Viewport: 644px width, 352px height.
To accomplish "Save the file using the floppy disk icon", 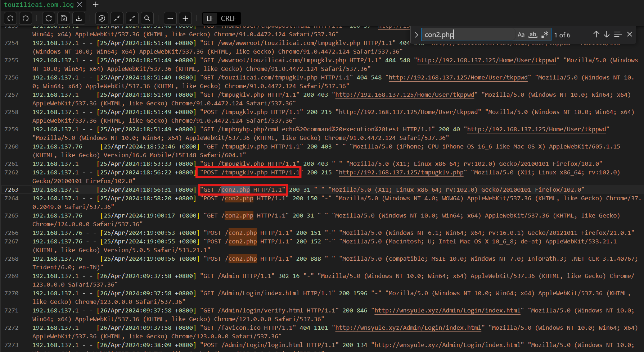I will (x=64, y=18).
